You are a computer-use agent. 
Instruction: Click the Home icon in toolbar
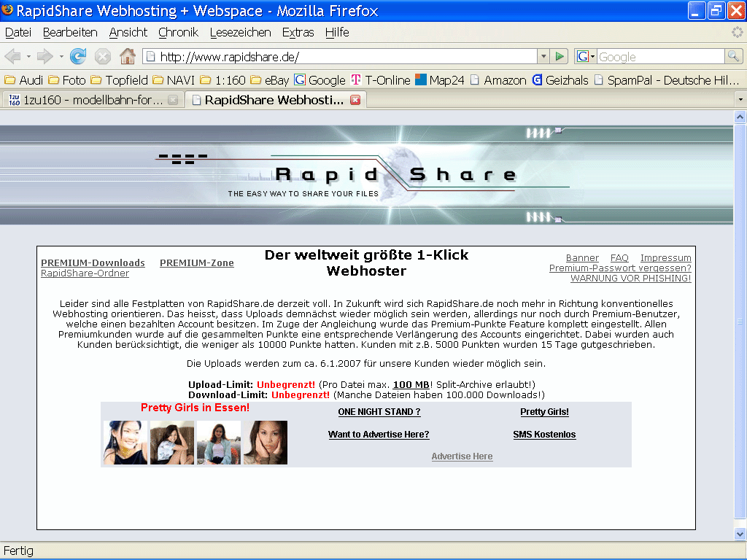coord(127,56)
